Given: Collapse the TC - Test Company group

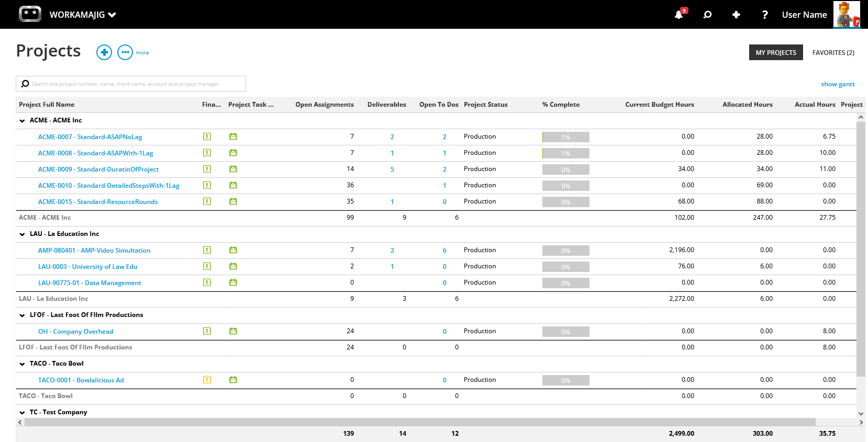Looking at the screenshot, I should (x=22, y=413).
